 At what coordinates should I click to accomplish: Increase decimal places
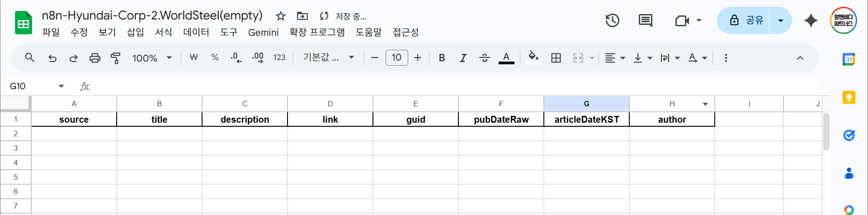click(258, 57)
